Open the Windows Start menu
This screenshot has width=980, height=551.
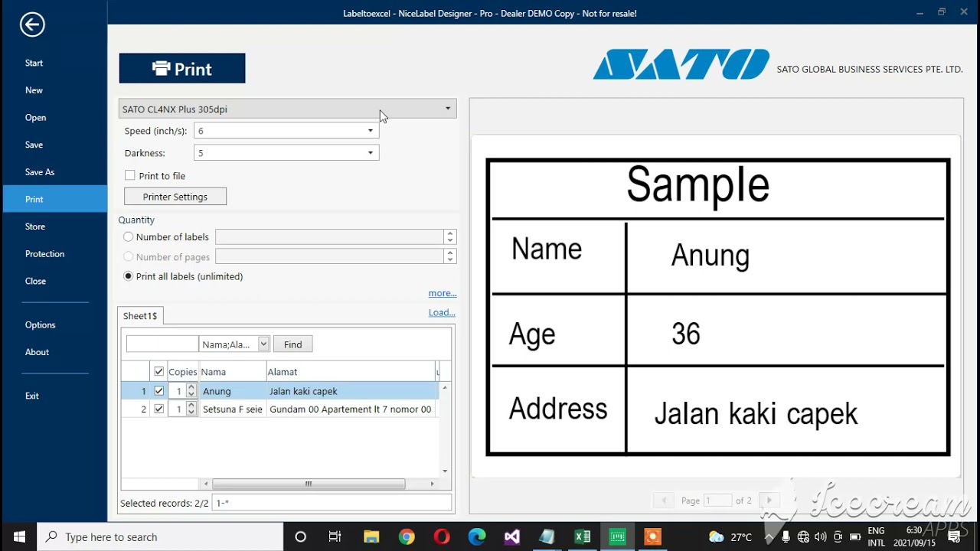(x=18, y=536)
